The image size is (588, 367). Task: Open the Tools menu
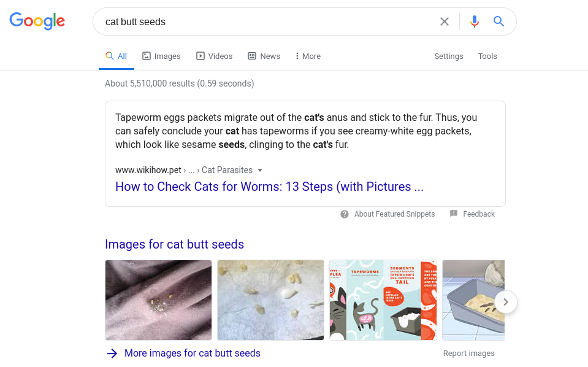click(487, 56)
